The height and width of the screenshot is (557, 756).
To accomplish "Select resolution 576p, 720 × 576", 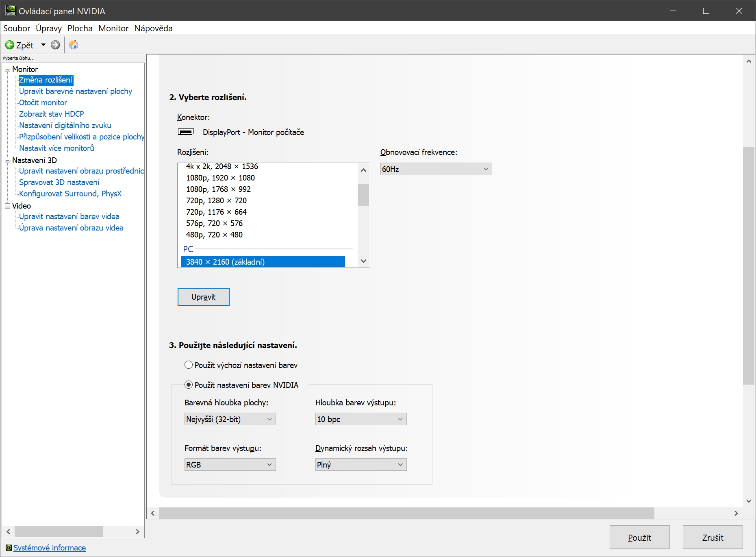I will [214, 223].
